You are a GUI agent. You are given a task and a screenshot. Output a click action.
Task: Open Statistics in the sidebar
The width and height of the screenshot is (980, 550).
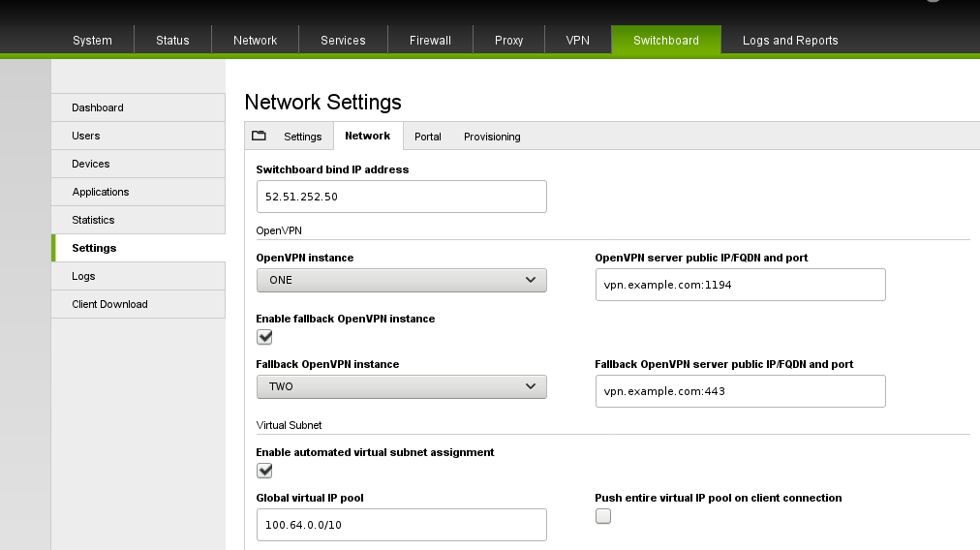[138, 220]
